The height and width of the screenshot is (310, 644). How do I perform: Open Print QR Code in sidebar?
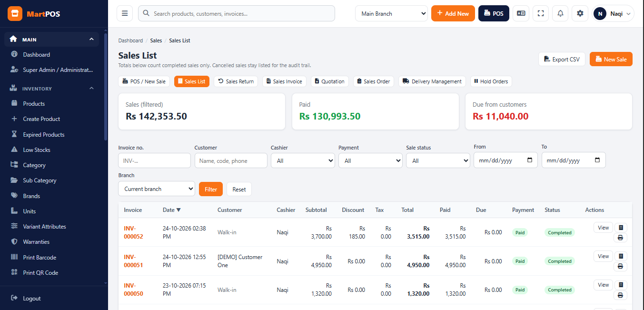pyautogui.click(x=52, y=273)
